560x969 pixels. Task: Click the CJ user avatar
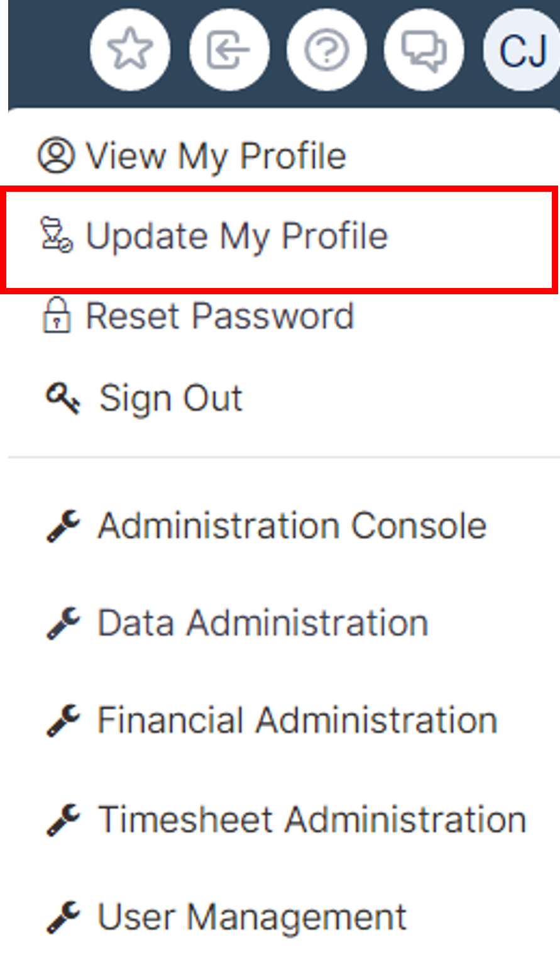pos(522,50)
